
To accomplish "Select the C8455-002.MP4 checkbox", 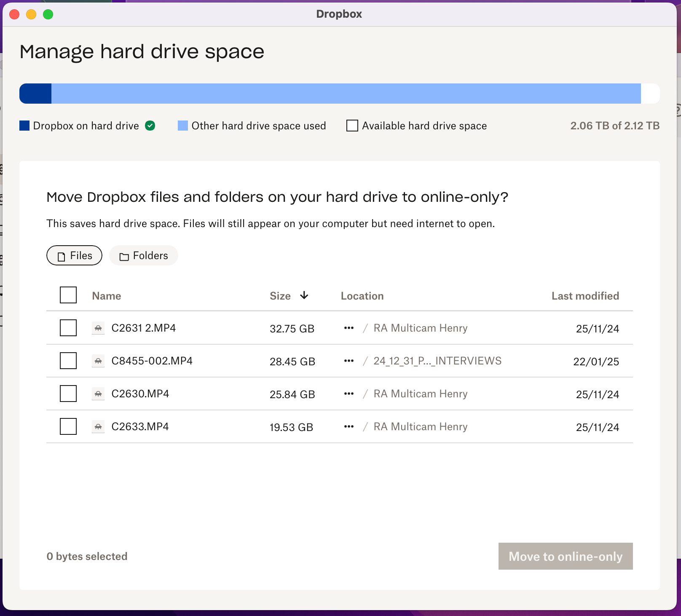I will click(x=68, y=361).
